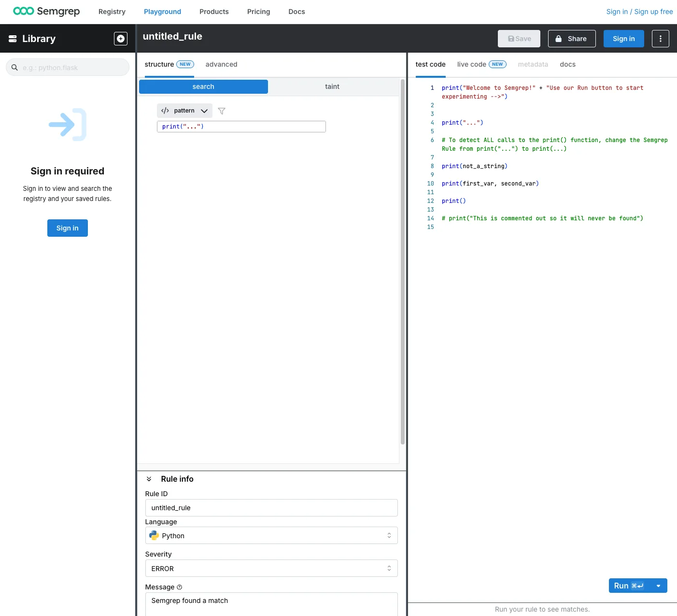Click the Library panel title

tap(39, 39)
